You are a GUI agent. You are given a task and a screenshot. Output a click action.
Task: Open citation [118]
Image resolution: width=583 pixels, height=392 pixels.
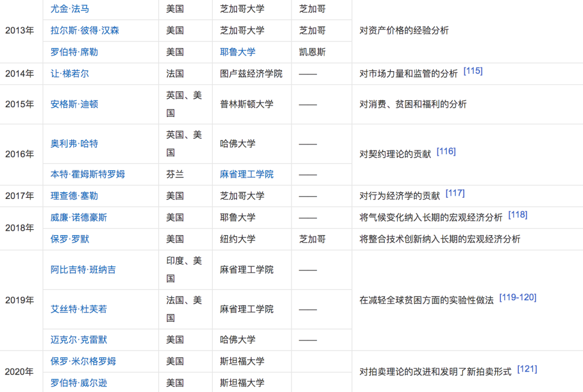[518, 215]
